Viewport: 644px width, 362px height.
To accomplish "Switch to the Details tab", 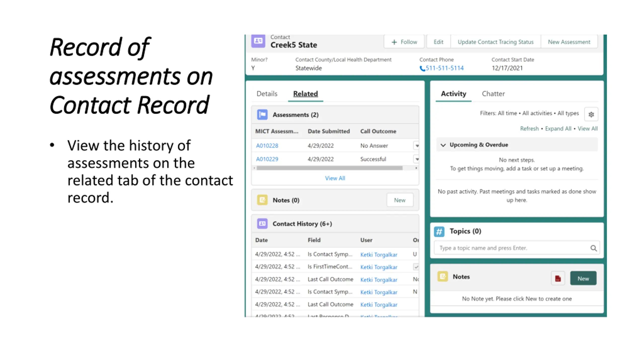I will click(x=267, y=94).
